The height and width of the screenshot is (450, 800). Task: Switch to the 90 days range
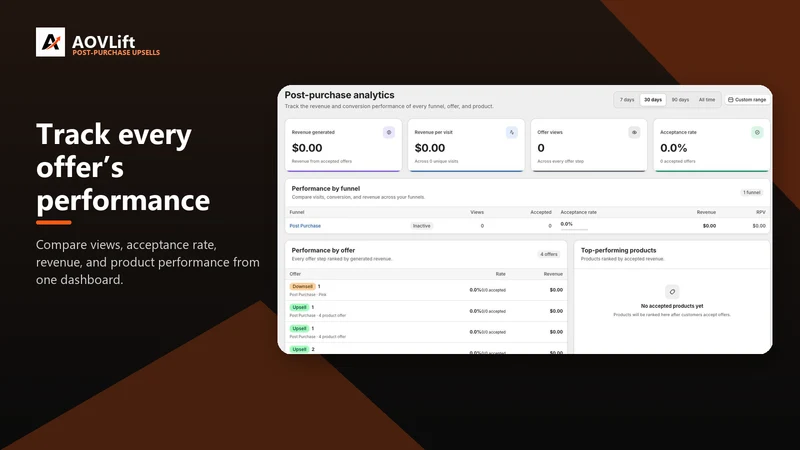(x=680, y=100)
